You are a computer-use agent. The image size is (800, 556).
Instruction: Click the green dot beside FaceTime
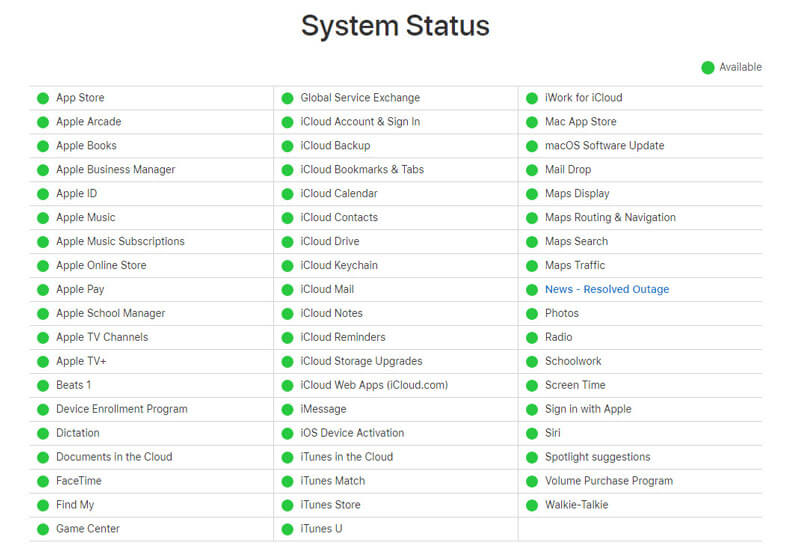[43, 482]
